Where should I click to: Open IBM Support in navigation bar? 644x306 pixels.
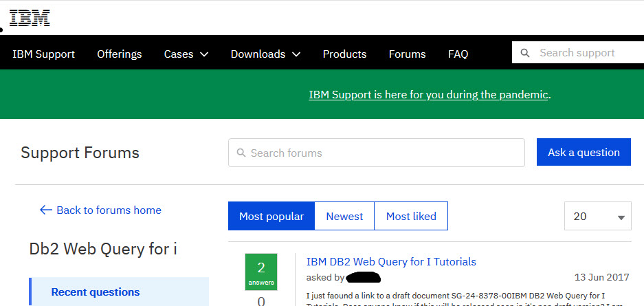43,54
